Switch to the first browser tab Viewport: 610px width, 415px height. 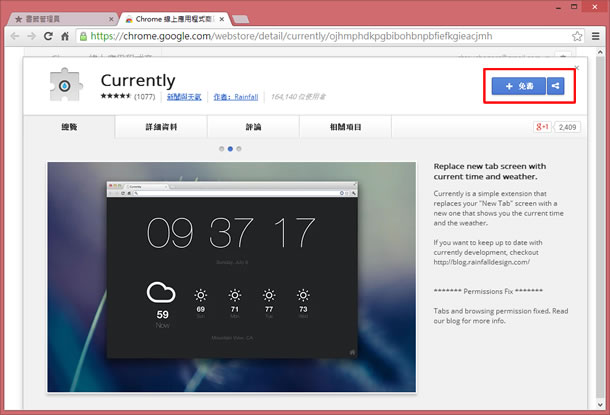click(x=62, y=19)
